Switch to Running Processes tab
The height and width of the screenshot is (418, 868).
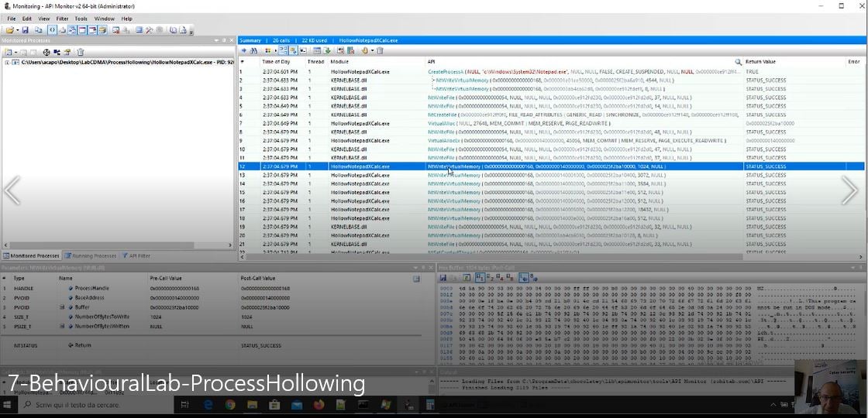(90, 256)
